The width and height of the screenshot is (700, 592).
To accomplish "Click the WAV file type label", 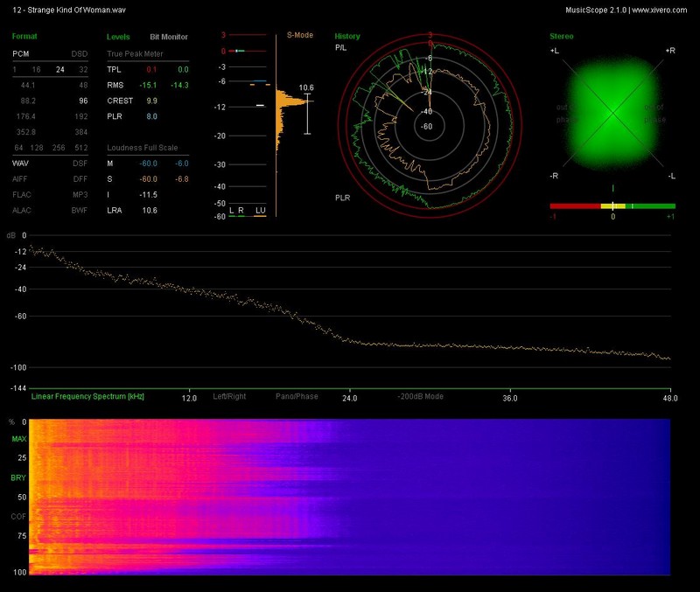I will [x=20, y=164].
